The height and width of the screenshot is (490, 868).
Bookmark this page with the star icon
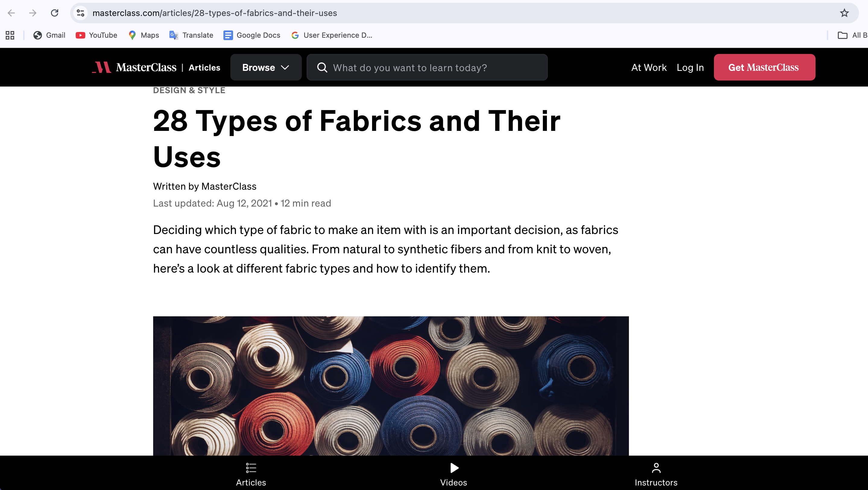coord(844,13)
